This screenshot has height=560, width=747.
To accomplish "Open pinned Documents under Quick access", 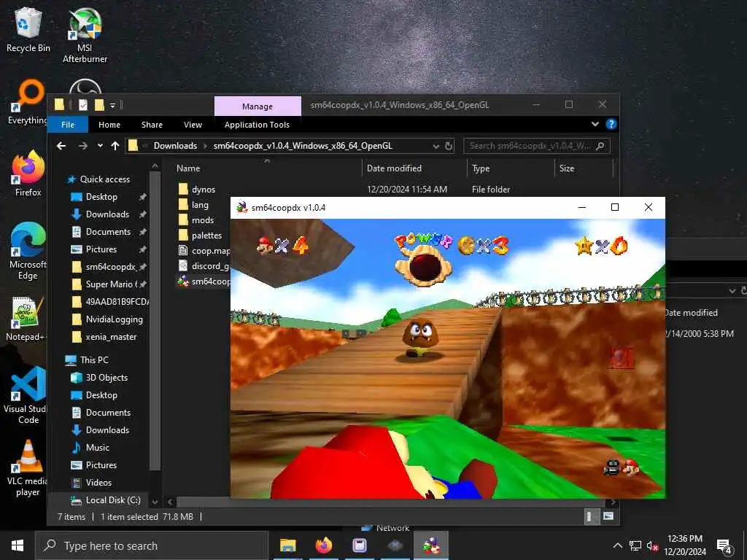I will [x=108, y=232].
